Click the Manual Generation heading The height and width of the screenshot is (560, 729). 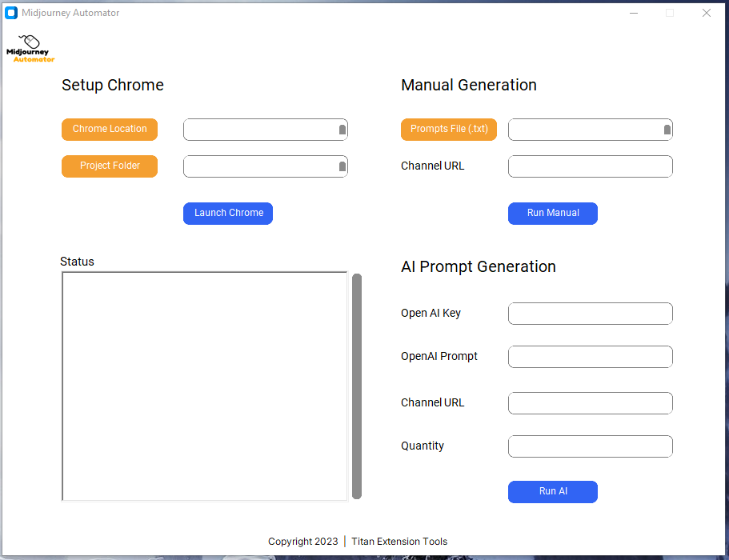(x=469, y=85)
